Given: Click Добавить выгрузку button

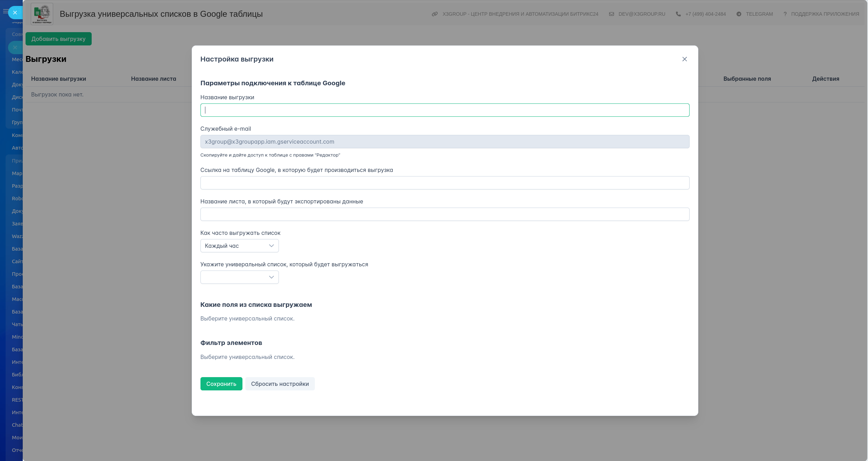Looking at the screenshot, I should [x=58, y=39].
